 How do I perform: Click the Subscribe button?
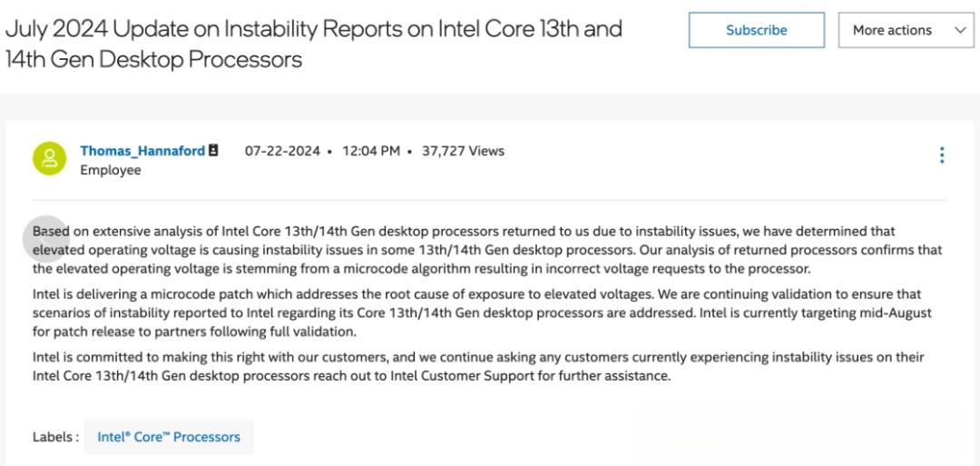pyautogui.click(x=756, y=30)
